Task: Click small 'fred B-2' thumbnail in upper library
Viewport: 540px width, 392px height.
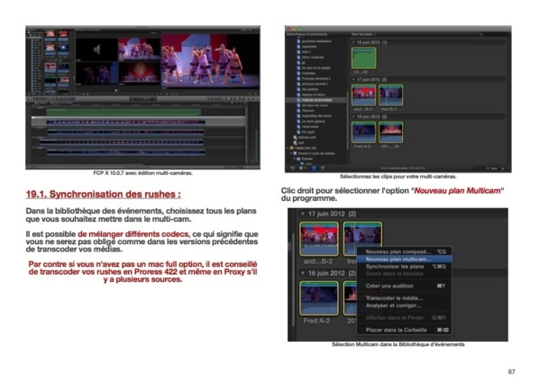Action: [390, 95]
